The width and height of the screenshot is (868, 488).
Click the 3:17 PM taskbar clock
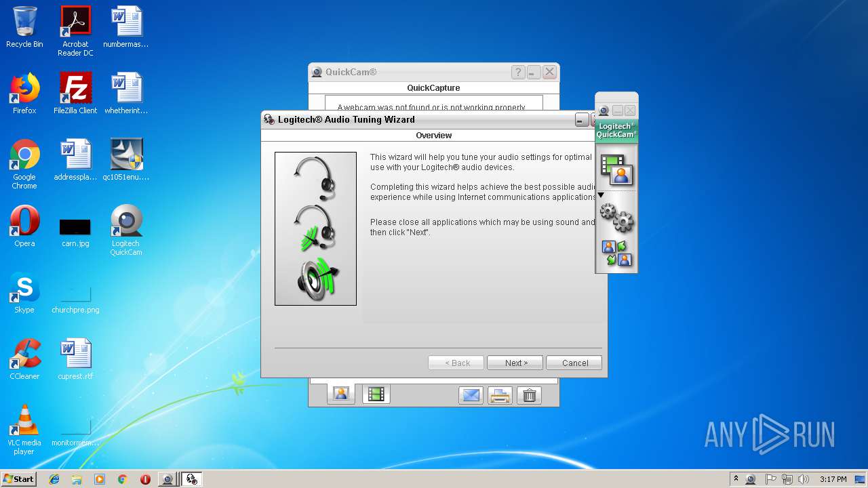[833, 479]
